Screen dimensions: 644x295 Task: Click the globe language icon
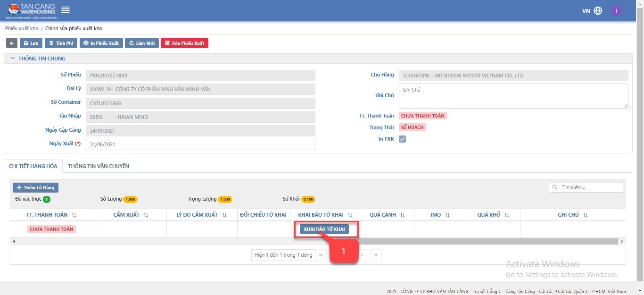click(x=598, y=11)
